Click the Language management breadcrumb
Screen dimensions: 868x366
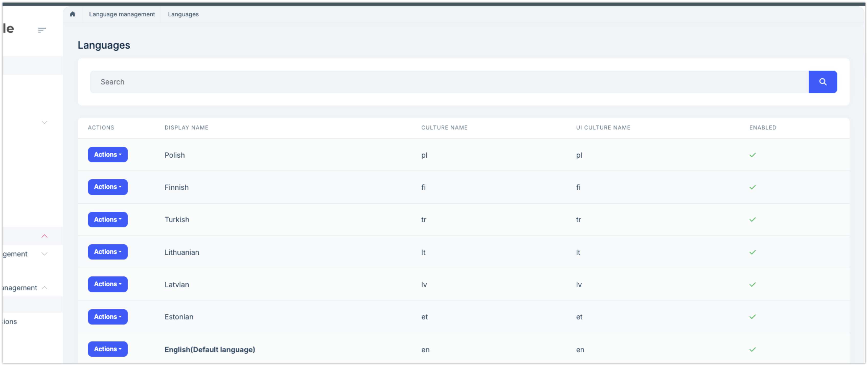(x=122, y=14)
